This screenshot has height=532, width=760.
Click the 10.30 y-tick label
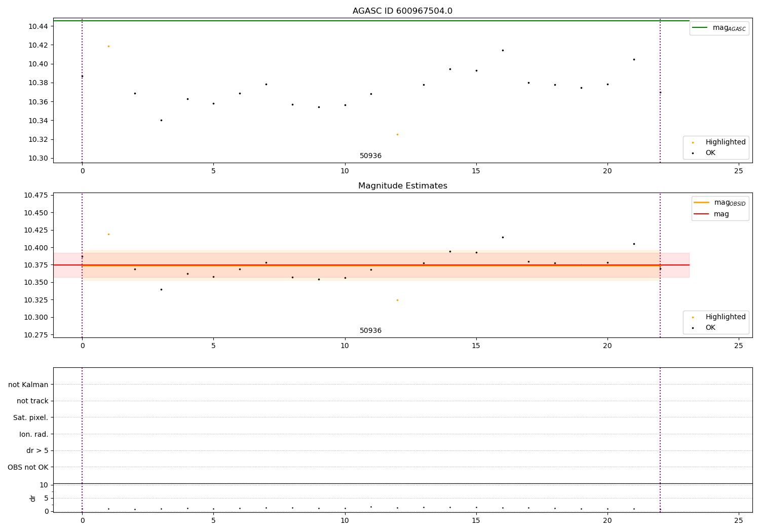(38, 158)
